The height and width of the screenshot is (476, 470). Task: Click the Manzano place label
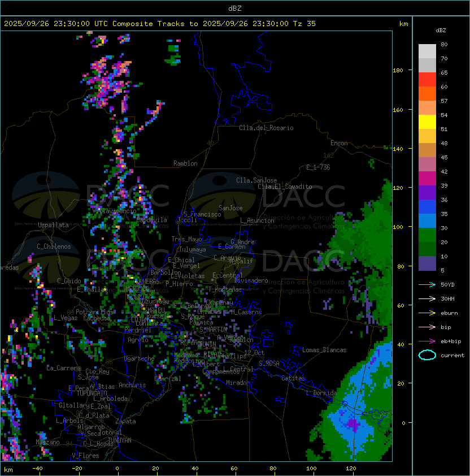pos(47,442)
